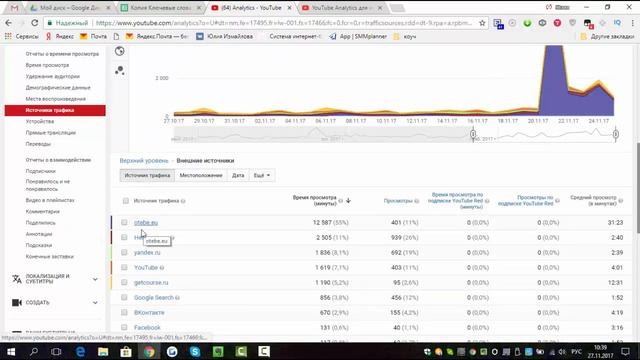Open the Другие закладки folder
This screenshot has width=640, height=360.
[607, 36]
